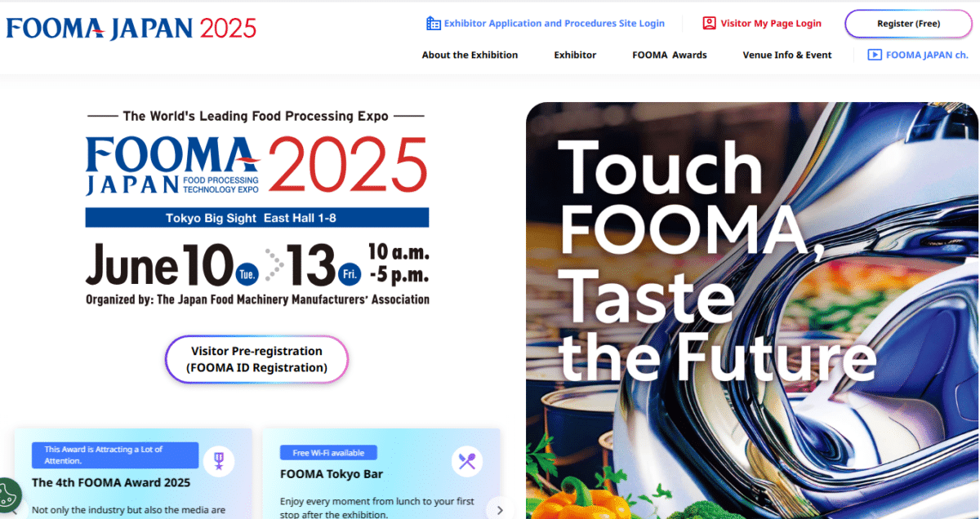The width and height of the screenshot is (980, 519).
Task: Open the About the Exhibition menu
Action: pos(470,55)
